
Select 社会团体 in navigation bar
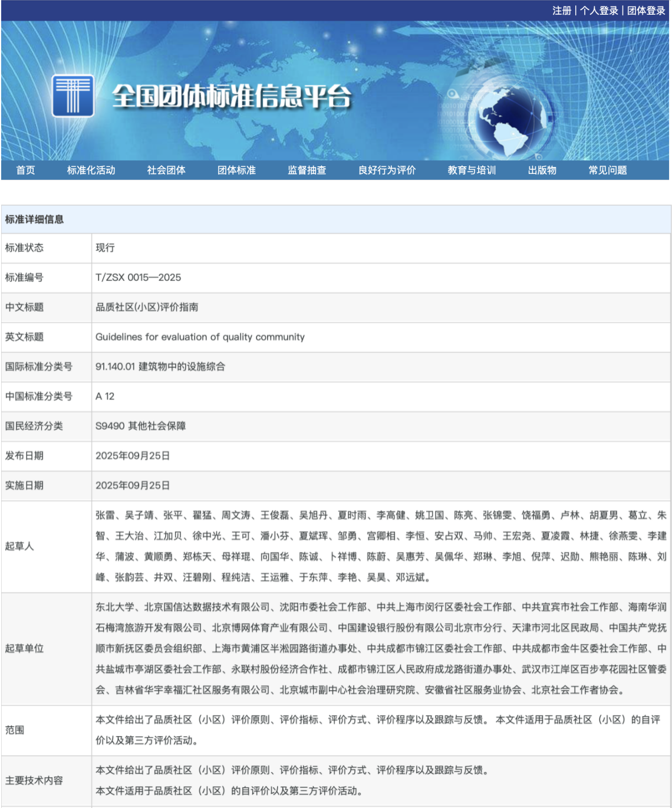click(x=166, y=170)
